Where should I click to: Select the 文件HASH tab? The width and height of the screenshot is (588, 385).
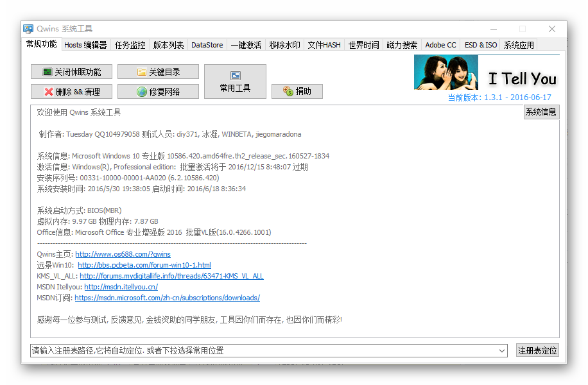[324, 45]
